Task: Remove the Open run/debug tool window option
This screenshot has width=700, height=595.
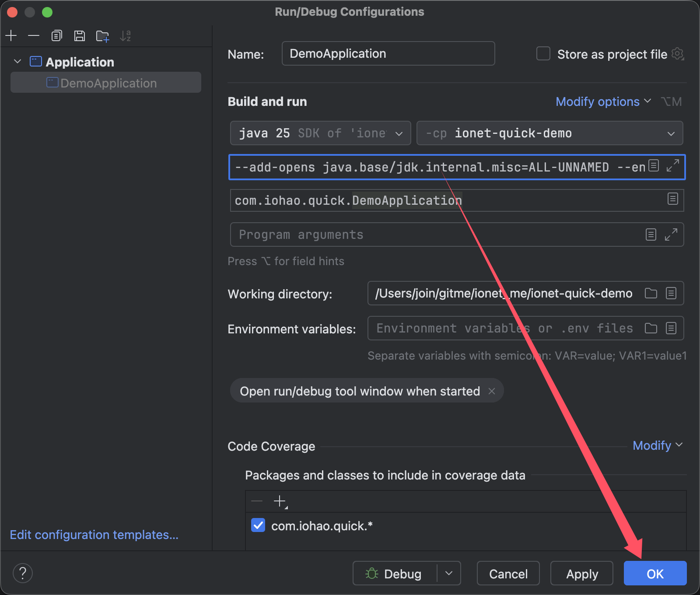Action: tap(492, 391)
